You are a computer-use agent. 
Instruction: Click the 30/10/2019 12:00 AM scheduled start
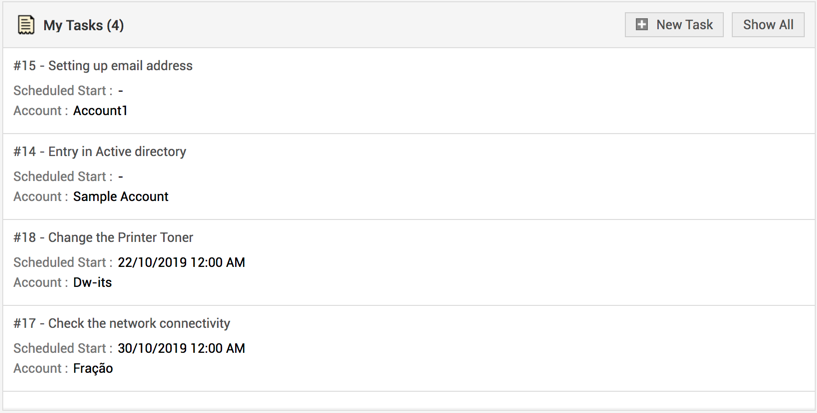(181, 349)
